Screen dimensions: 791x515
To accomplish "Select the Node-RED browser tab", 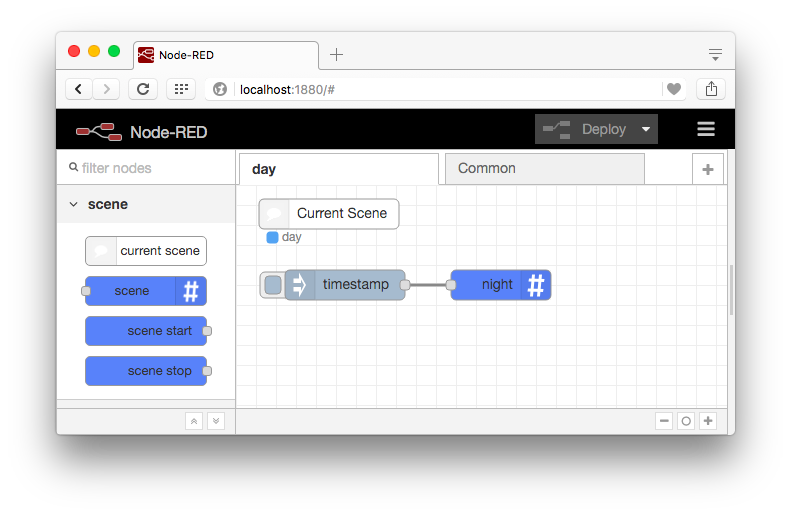I will pos(227,55).
